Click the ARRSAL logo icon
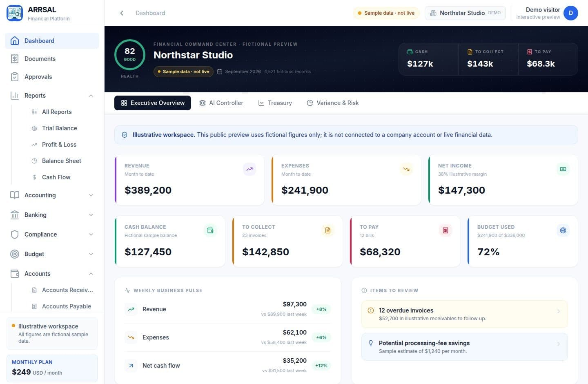Screen dimensions: 588x384 tap(15, 13)
